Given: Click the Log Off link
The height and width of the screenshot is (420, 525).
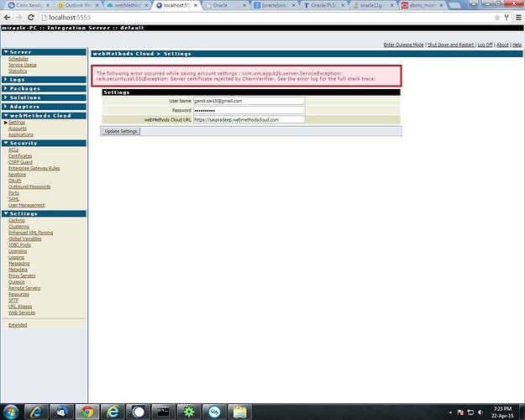Looking at the screenshot, I should pos(486,45).
